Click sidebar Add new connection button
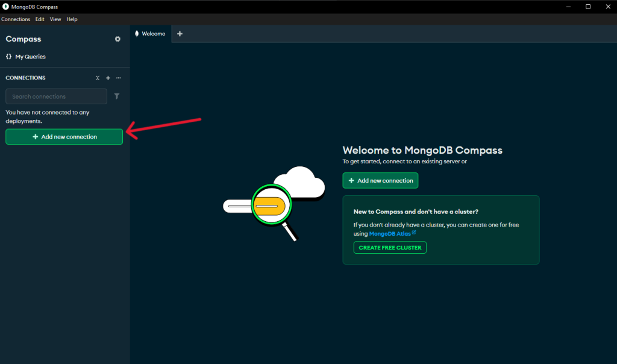The width and height of the screenshot is (617, 364). [64, 137]
